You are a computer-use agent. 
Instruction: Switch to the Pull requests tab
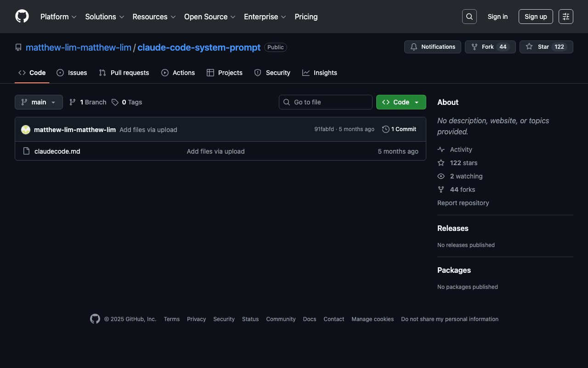click(x=124, y=73)
